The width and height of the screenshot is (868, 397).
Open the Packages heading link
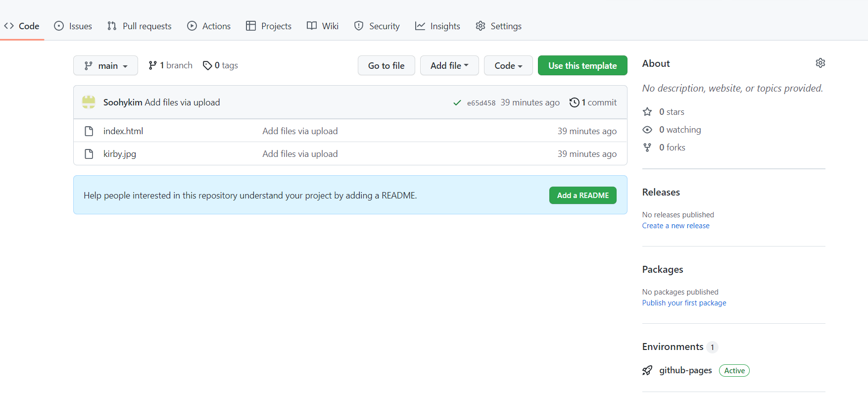[663, 269]
